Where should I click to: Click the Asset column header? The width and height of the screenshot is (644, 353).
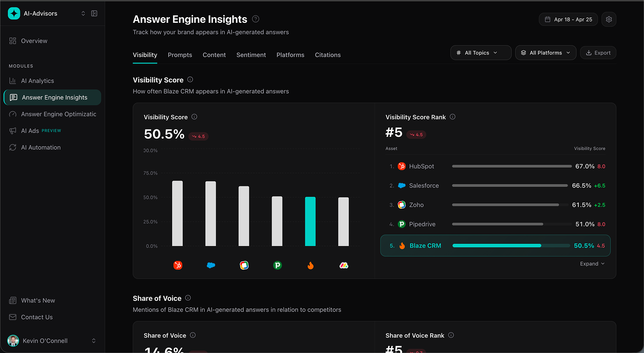coord(391,148)
